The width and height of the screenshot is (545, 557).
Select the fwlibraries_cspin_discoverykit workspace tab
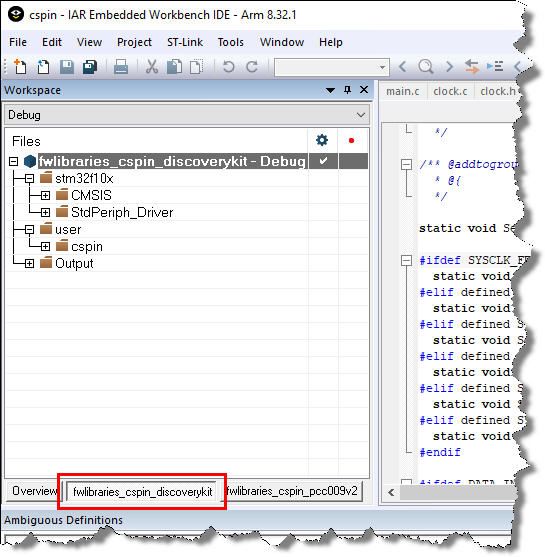pyautogui.click(x=142, y=492)
